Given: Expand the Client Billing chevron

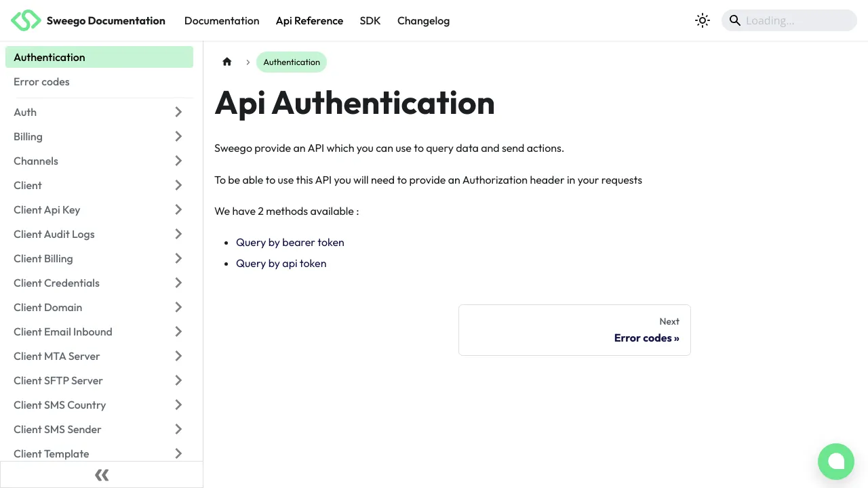Looking at the screenshot, I should pos(178,258).
